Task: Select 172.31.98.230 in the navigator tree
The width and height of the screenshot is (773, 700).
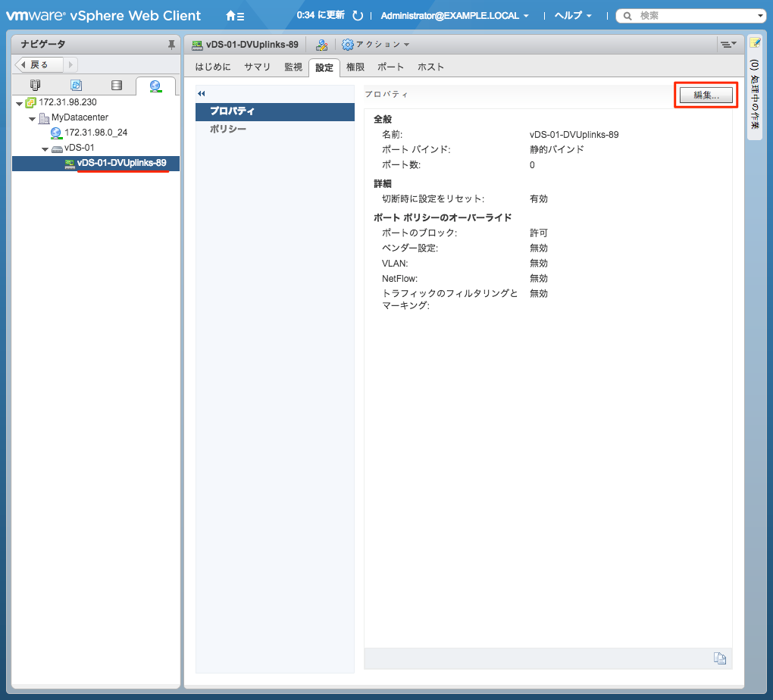Action: point(67,102)
